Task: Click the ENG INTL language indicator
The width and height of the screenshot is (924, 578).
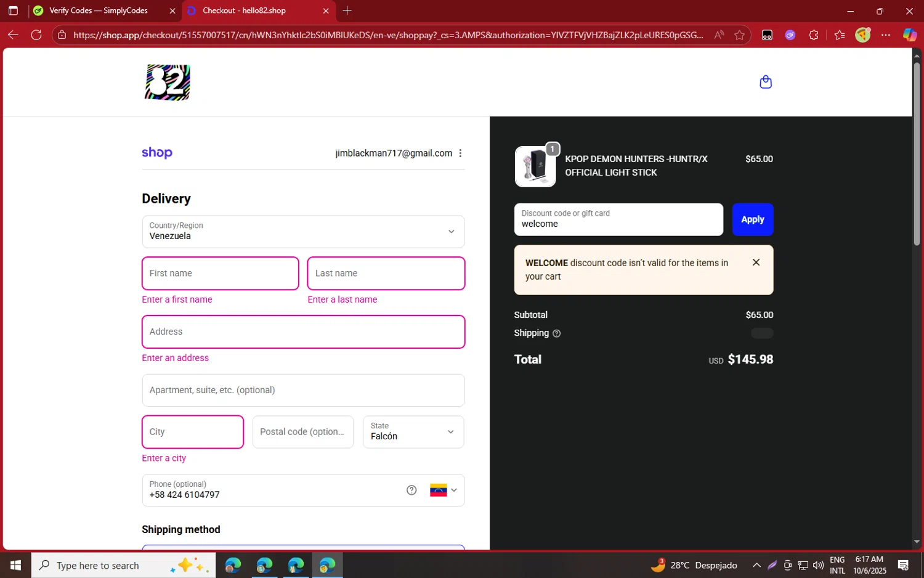Action: pyautogui.click(x=837, y=565)
